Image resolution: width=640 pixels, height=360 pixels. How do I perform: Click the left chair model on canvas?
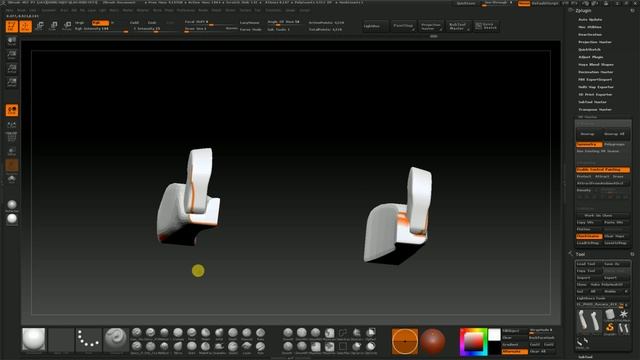[188, 197]
